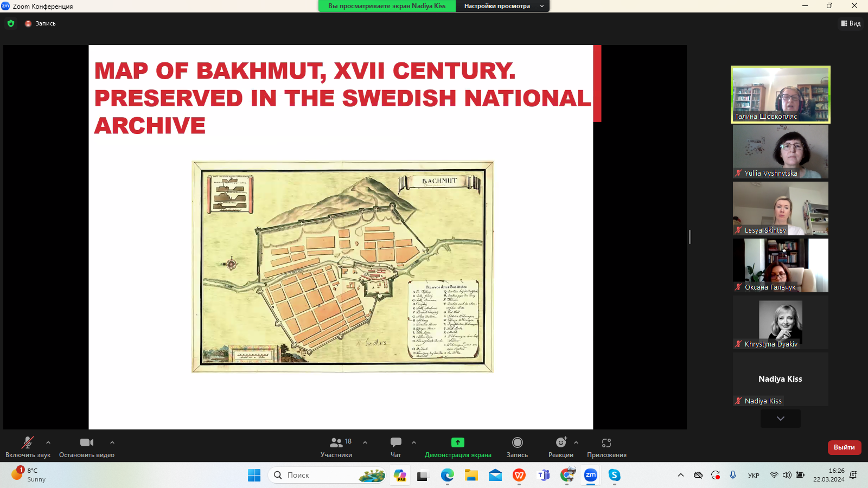Open Skype from the taskbar

(614, 475)
